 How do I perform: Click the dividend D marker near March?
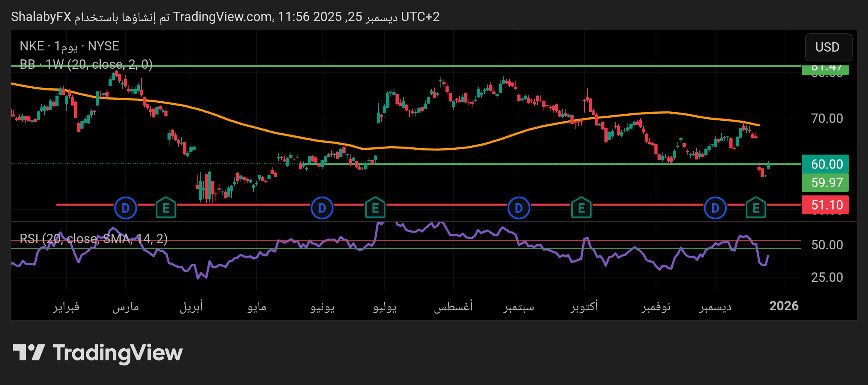point(126,208)
